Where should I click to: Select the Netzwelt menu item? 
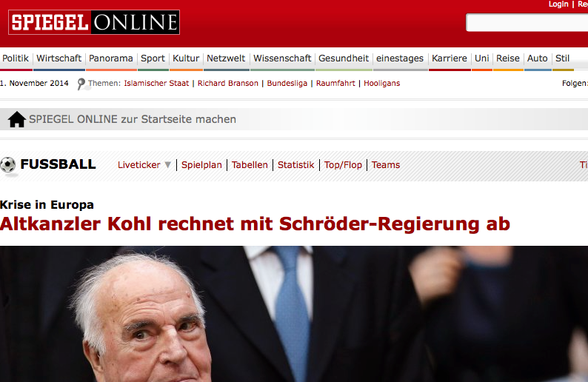(x=226, y=58)
